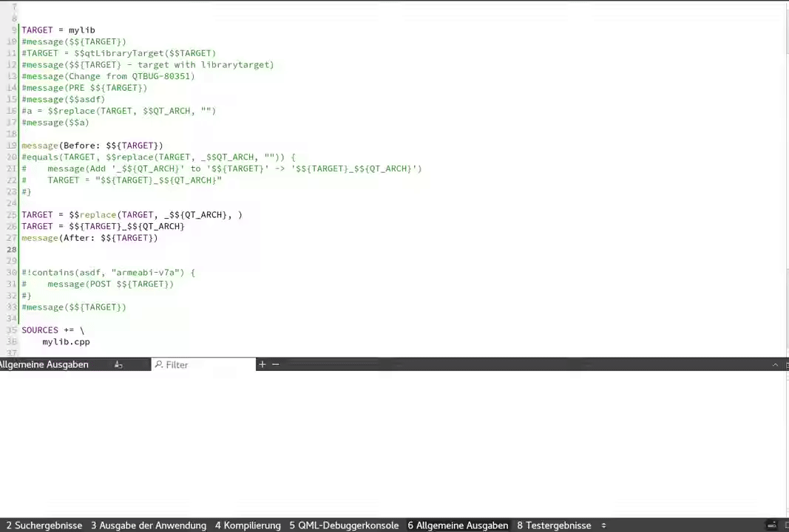Click the minus zoom-out icon in the output pane

pyautogui.click(x=275, y=364)
